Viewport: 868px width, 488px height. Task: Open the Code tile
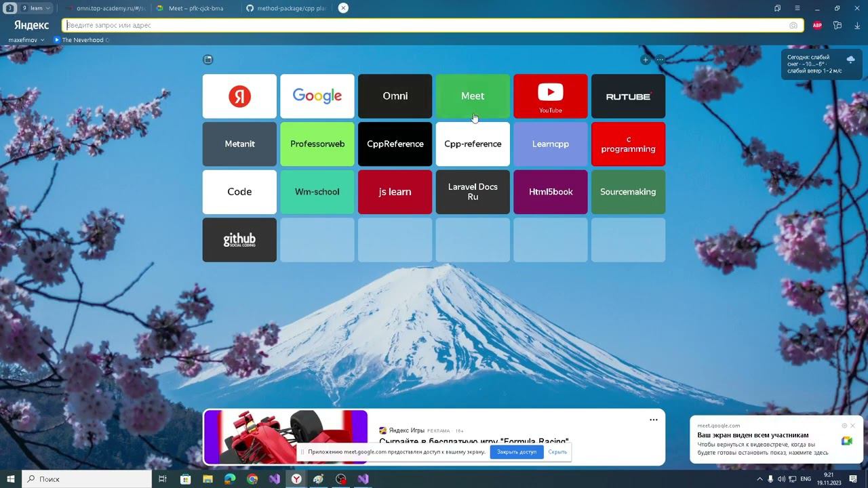click(x=239, y=192)
